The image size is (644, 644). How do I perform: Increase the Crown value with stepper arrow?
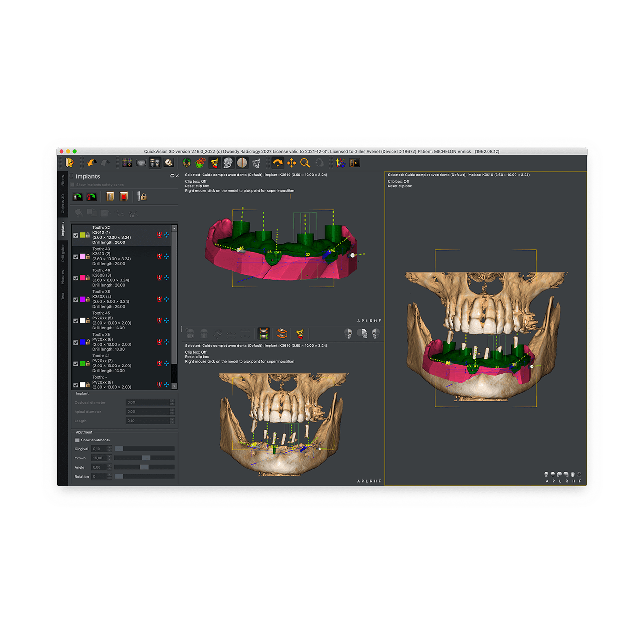pos(109,456)
